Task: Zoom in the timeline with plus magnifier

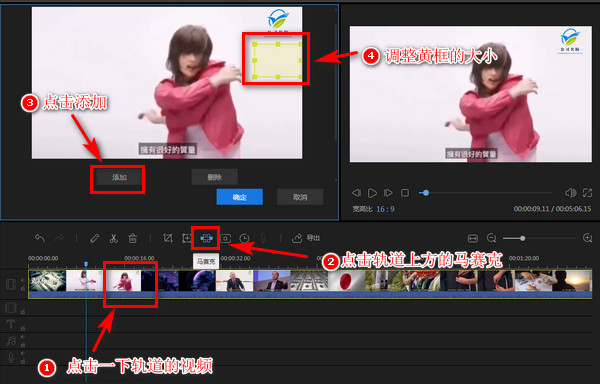Action: 587,238
